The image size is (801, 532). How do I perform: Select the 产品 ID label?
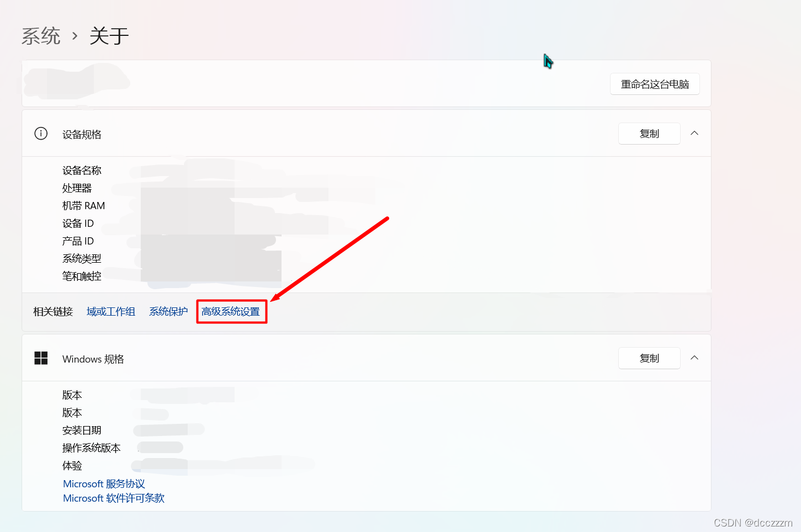point(78,241)
